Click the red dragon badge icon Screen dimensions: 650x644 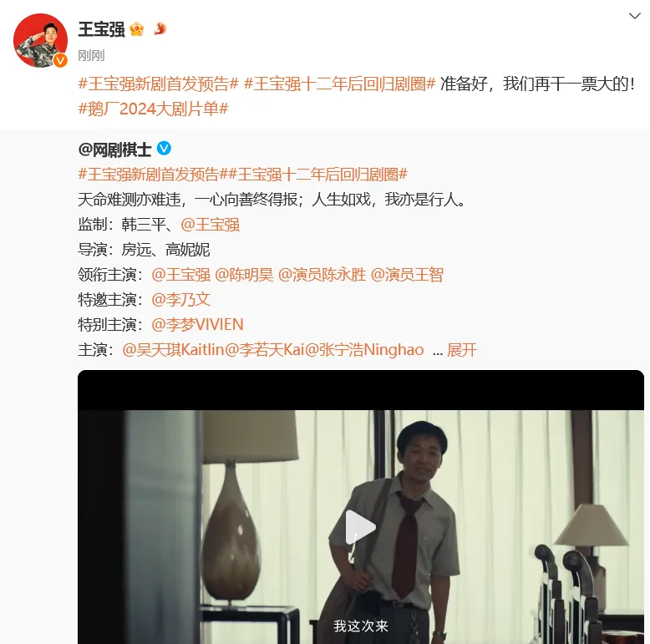pos(160,29)
